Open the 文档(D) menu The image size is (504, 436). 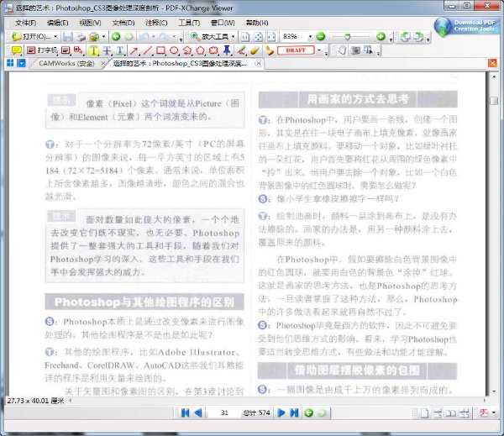coord(123,23)
